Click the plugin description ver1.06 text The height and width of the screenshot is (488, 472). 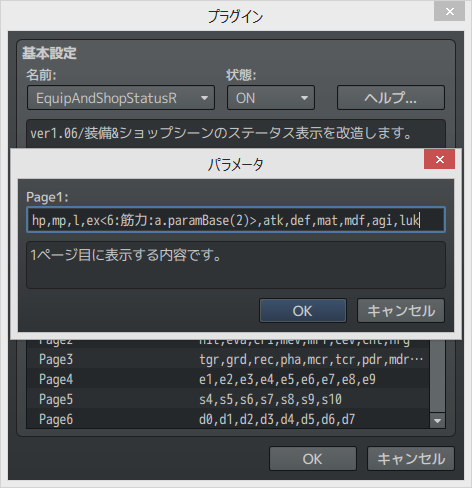(x=221, y=133)
